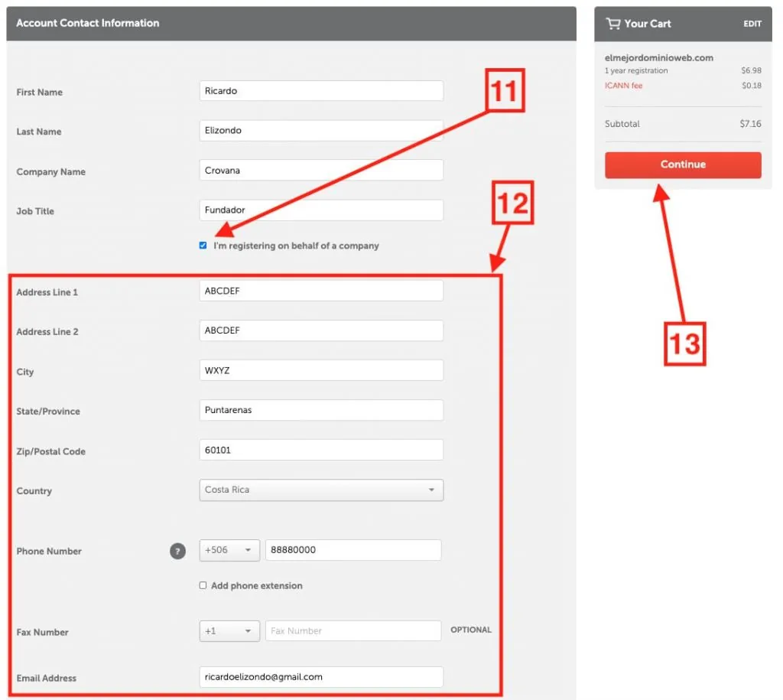Click the ICANN fee link
The width and height of the screenshot is (783, 700).
[623, 86]
